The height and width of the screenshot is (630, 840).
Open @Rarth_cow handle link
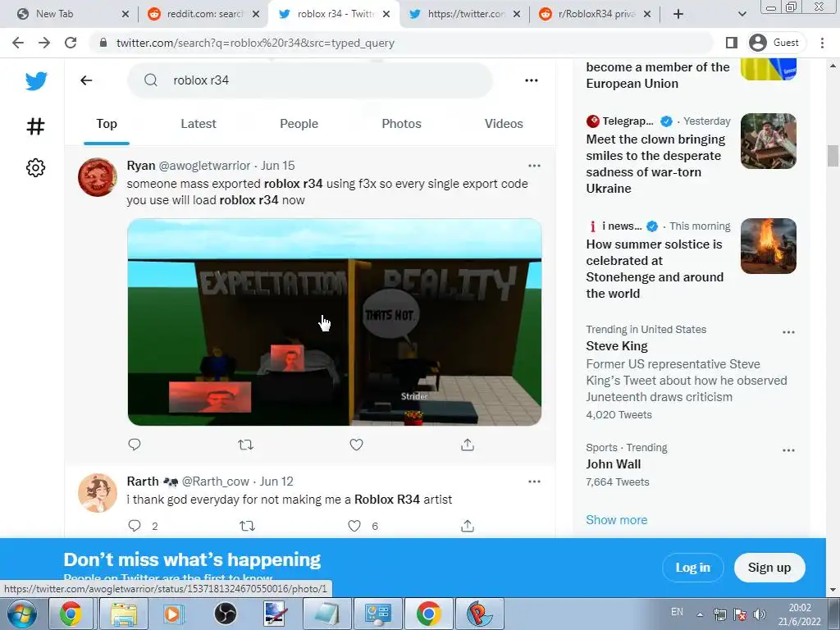pyautogui.click(x=216, y=481)
